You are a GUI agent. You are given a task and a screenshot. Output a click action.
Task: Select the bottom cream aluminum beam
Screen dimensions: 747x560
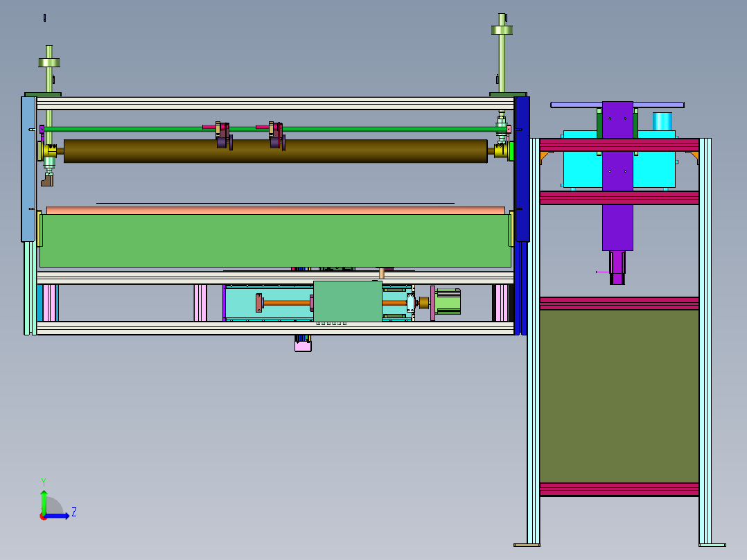click(275, 328)
